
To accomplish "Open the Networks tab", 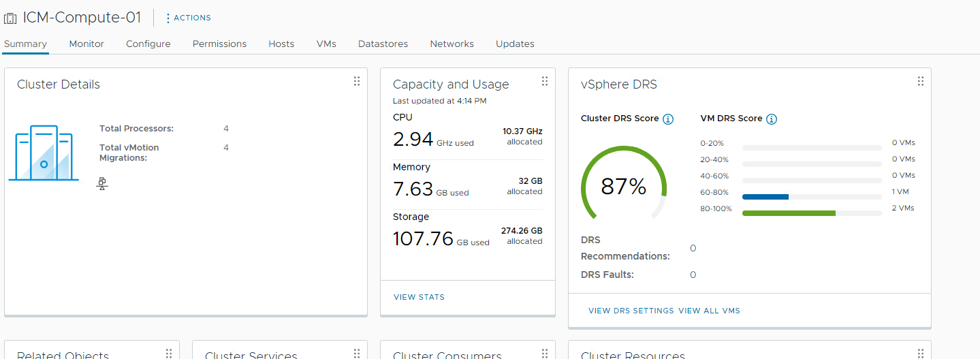I will (x=452, y=44).
